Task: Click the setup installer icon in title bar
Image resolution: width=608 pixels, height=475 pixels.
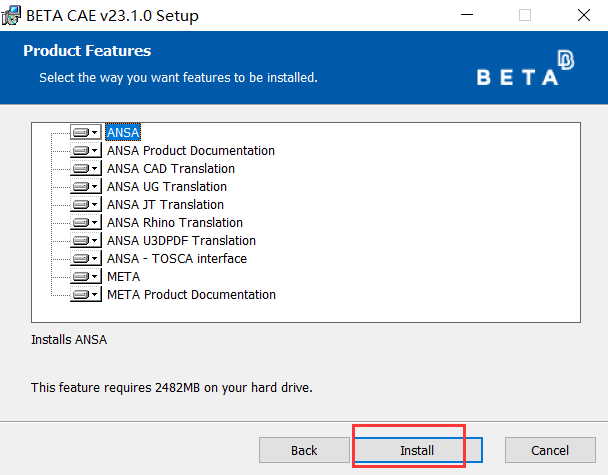Action: [11, 16]
